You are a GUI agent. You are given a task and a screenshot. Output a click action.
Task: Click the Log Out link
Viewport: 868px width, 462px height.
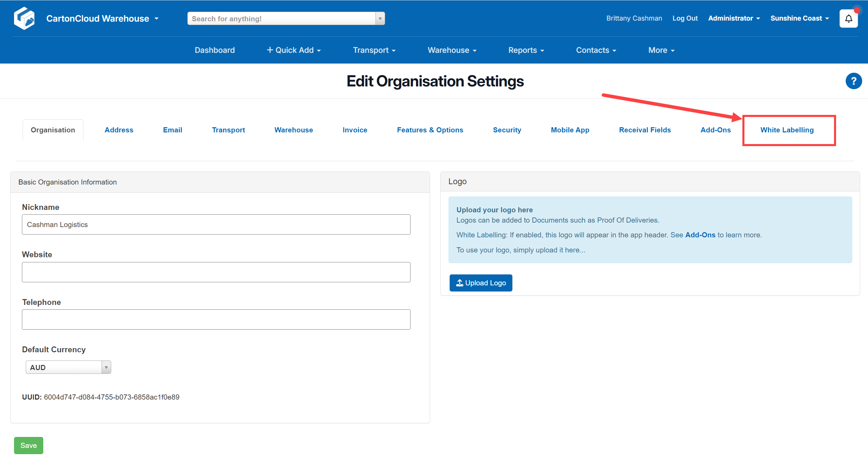coord(685,18)
